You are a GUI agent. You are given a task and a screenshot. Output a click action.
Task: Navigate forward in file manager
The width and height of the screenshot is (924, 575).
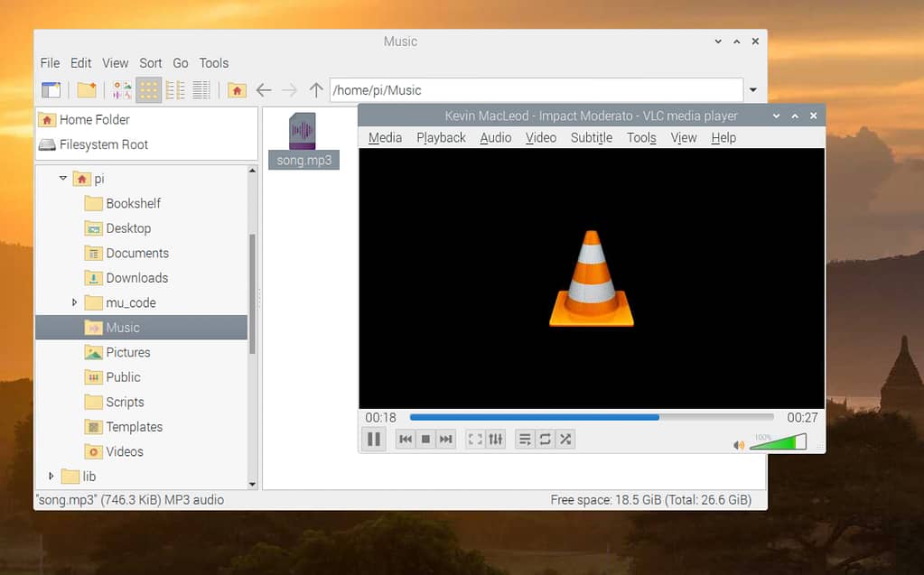[x=289, y=90]
